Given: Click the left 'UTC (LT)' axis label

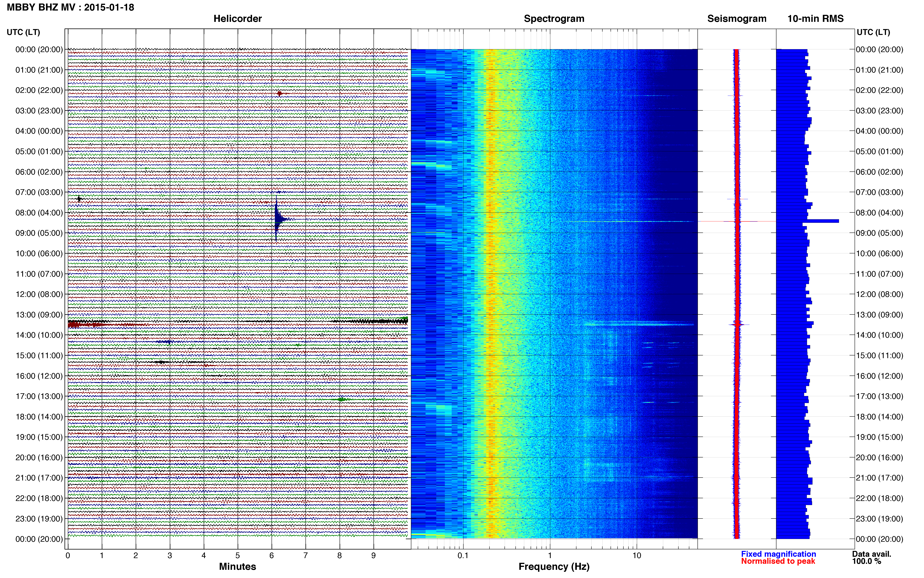Looking at the screenshot, I should 23,32.
